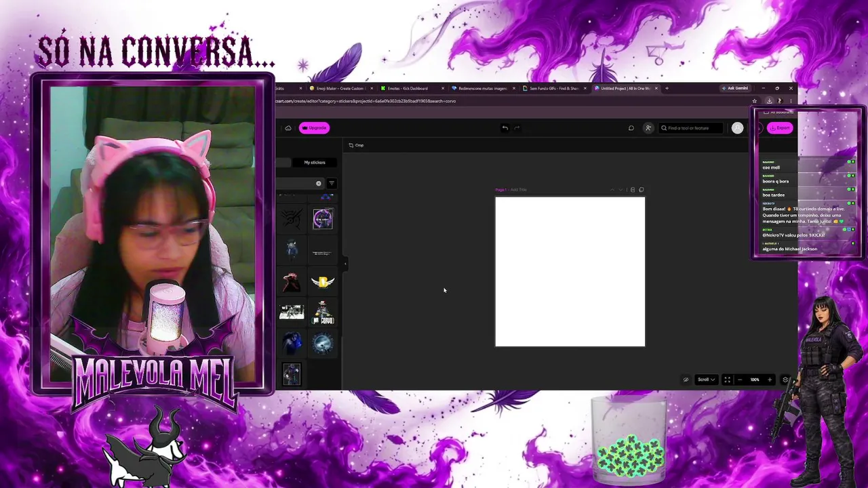Click chat message '@NekroTV valeu pelos 1 KICKs!'
Screen dimensions: 868x488
(793, 235)
